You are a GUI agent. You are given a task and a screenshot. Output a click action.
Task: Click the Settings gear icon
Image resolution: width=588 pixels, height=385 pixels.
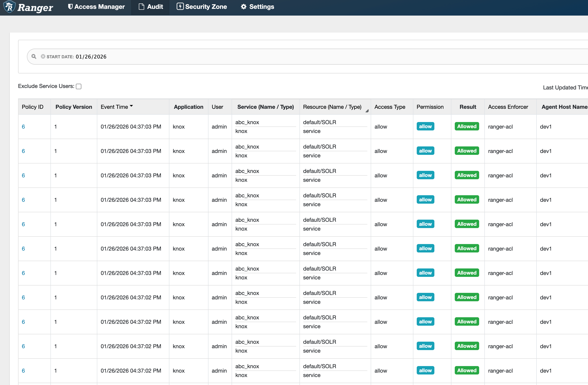pyautogui.click(x=244, y=7)
